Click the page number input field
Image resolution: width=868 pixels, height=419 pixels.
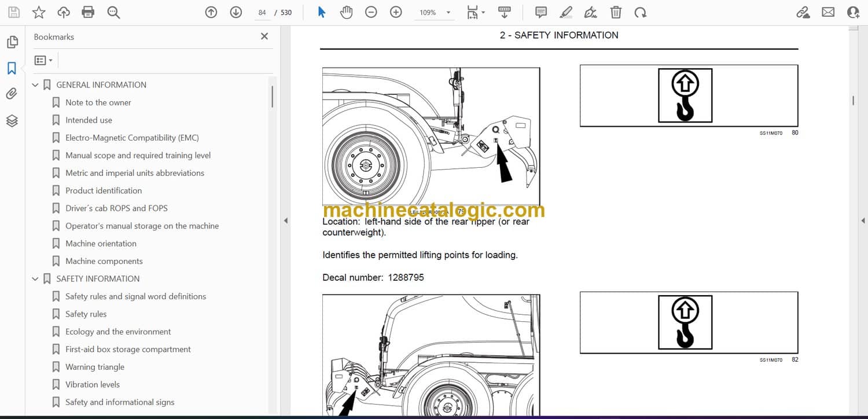click(x=262, y=13)
